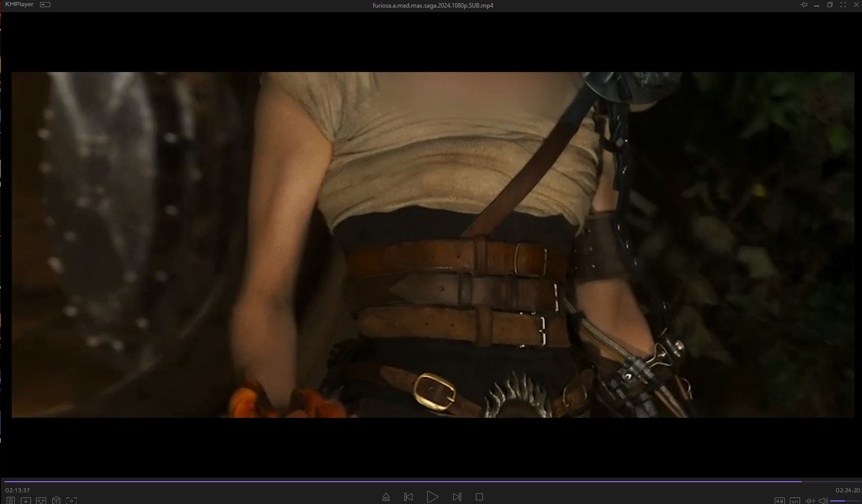The height and width of the screenshot is (504, 862).
Task: Skip to the next track
Action: 457,497
